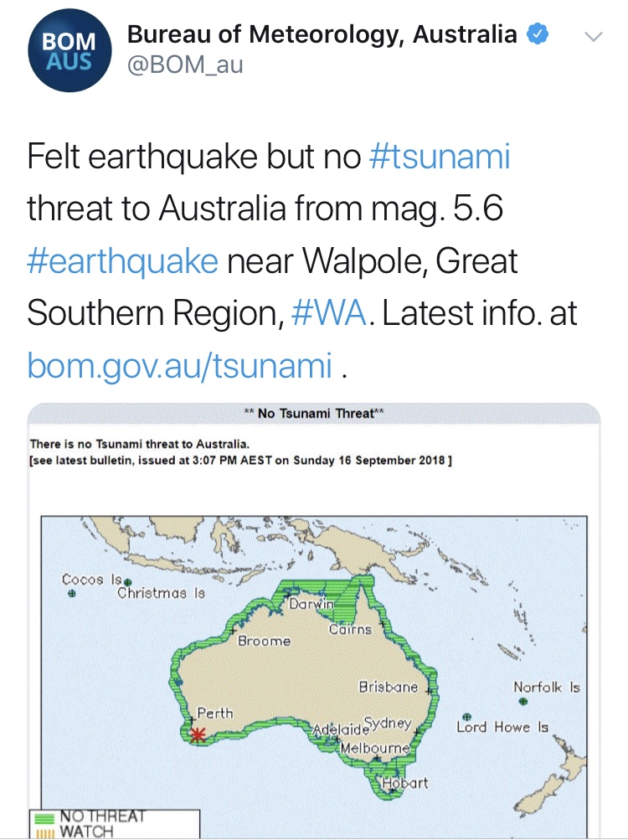Click the Christmas Is marker dot
The width and height of the screenshot is (628, 840).
click(x=127, y=582)
